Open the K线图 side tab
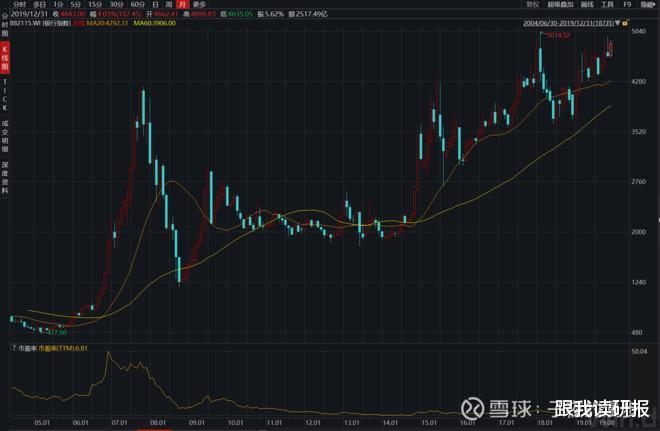The image size is (660, 431). pyautogui.click(x=5, y=58)
